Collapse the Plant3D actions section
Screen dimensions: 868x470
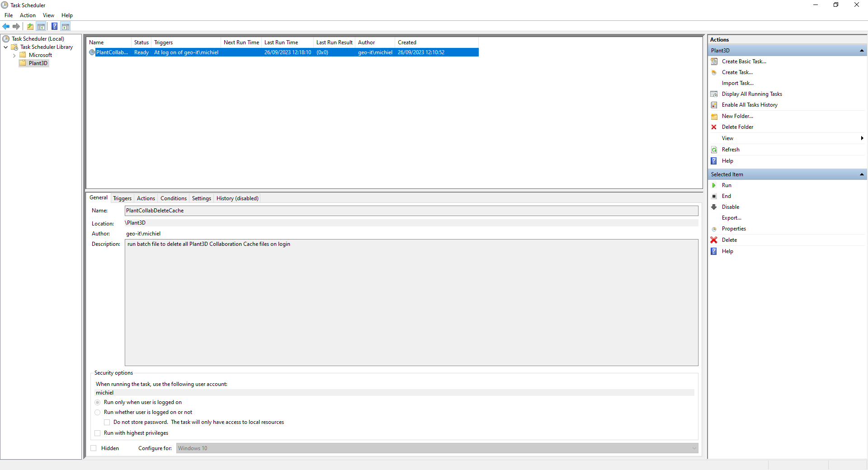(862, 51)
